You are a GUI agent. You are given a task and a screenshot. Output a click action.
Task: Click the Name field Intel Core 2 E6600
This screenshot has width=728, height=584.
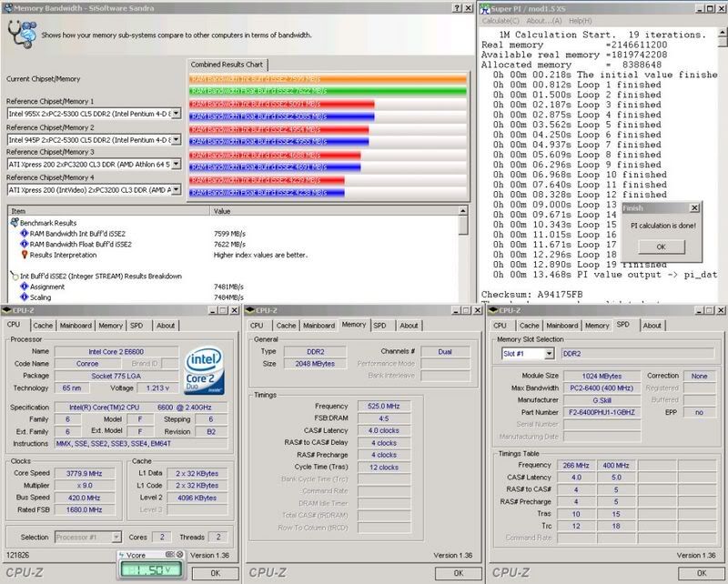coord(116,352)
